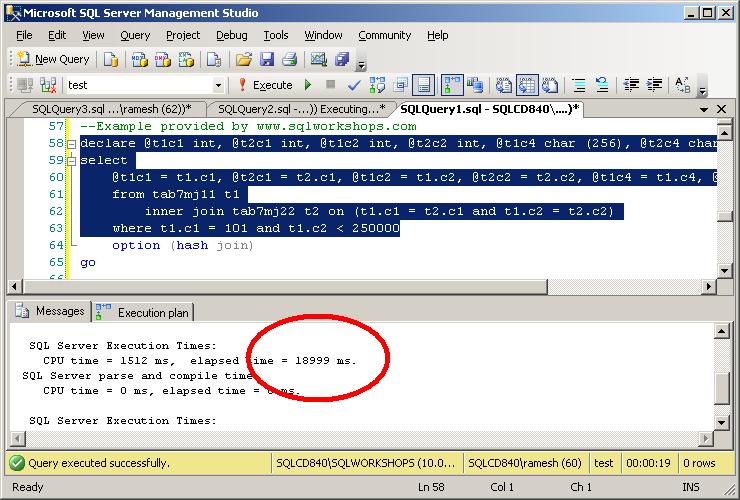The width and height of the screenshot is (740, 500).
Task: Collapse the outline block at line 58
Action: coord(71,144)
